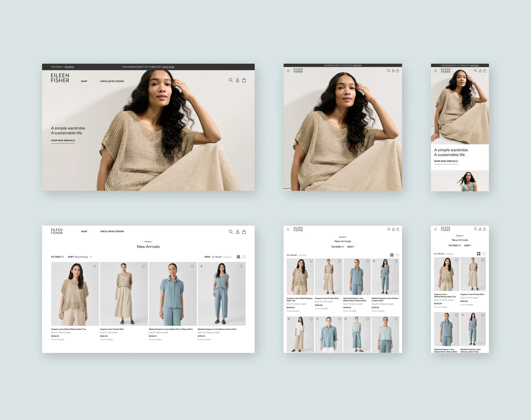531x420 pixels.
Task: Open FILTERS (0) on desktop listing
Action: 57,257
